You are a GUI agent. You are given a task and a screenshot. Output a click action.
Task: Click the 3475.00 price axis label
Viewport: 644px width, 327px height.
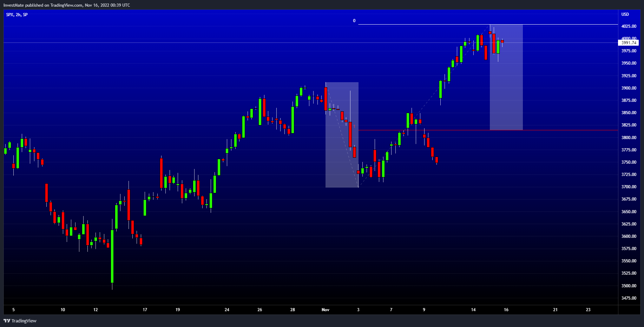click(629, 298)
